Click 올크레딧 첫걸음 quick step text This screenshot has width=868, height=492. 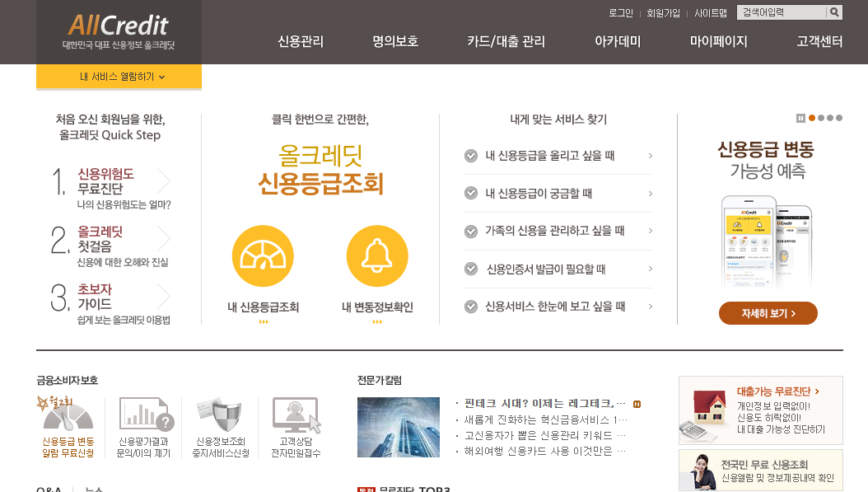coord(100,239)
